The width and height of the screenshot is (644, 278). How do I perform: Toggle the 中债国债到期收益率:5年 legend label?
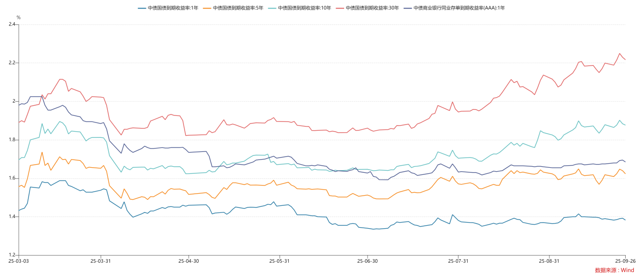point(238,8)
